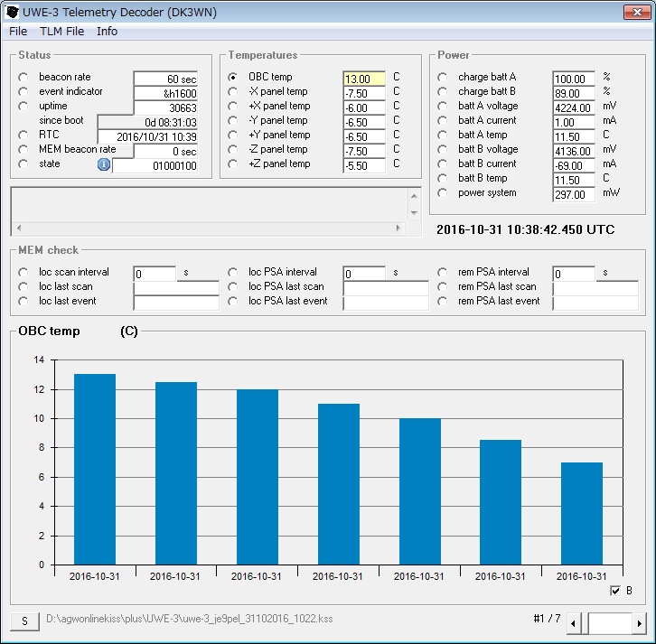Select the loc PSA interval radio button
The image size is (656, 644).
[x=232, y=272]
